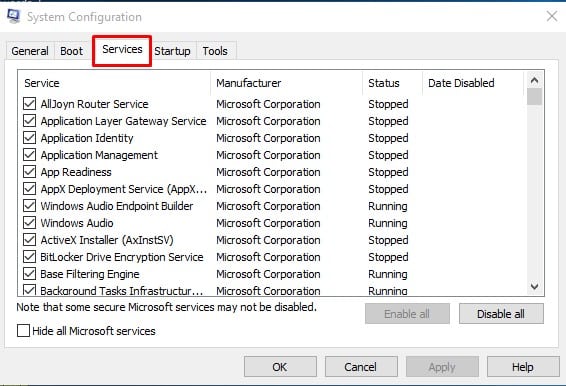This screenshot has height=386, width=566.
Task: Click the Enable all button
Action: click(407, 314)
